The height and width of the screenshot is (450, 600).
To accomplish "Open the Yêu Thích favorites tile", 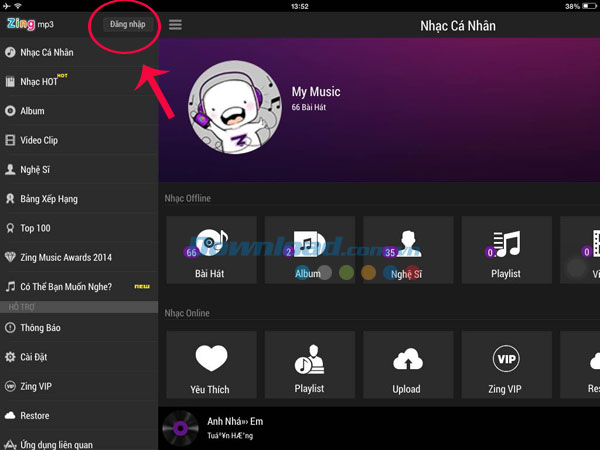I will [x=211, y=365].
